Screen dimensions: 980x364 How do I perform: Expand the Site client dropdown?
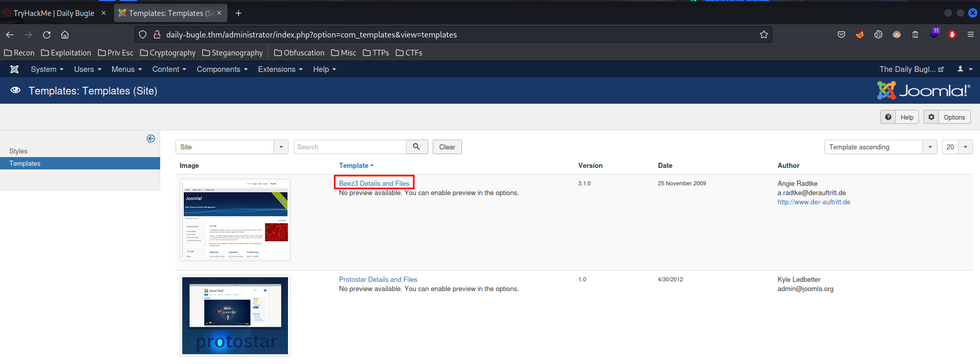[232, 147]
